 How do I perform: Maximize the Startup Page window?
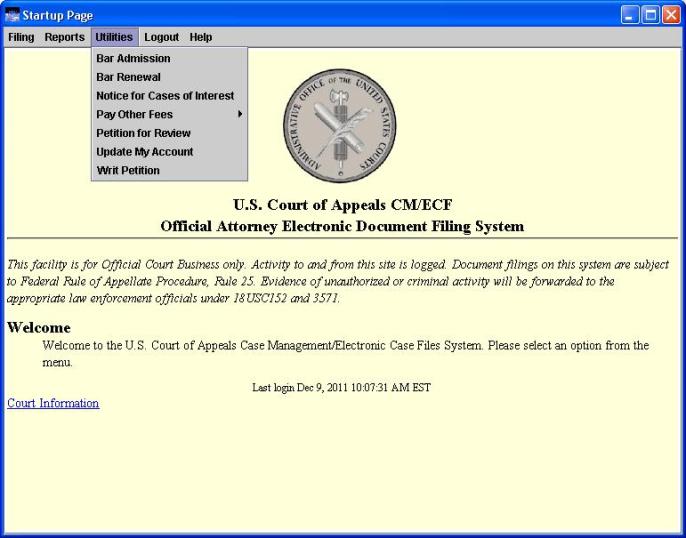(651, 15)
